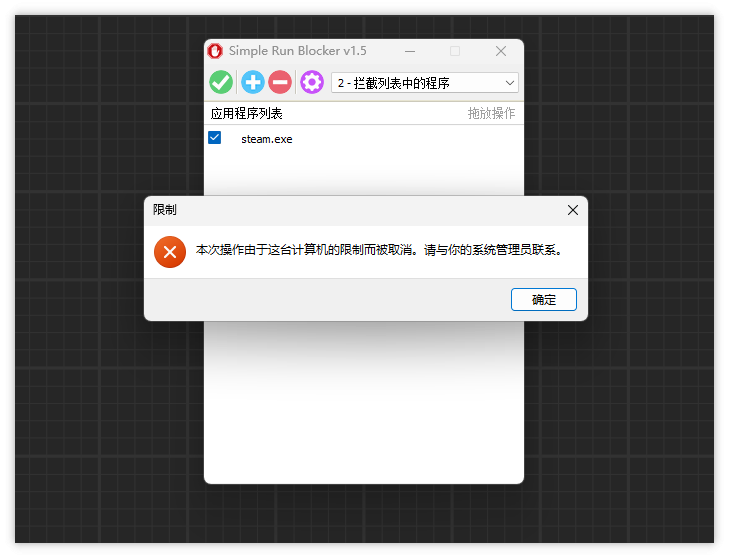Screen dimensions: 729x558
Task: Close the Simple Run Blocker window
Action: [x=501, y=51]
